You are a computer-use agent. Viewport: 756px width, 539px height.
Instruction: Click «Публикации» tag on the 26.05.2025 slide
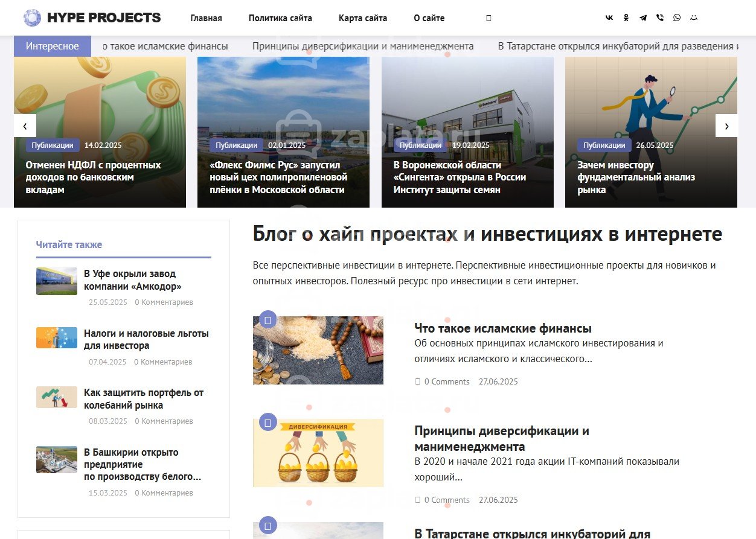pos(604,145)
